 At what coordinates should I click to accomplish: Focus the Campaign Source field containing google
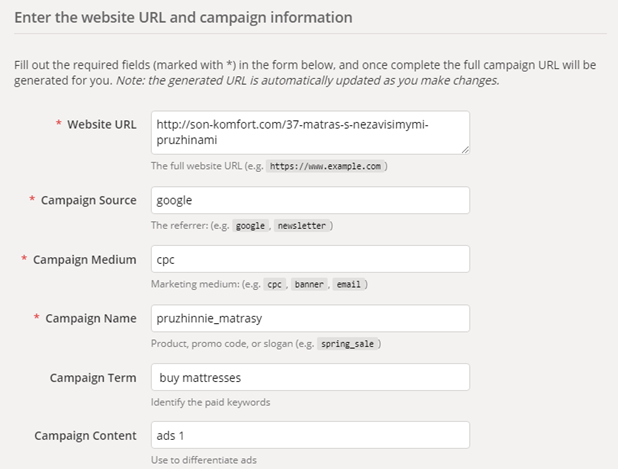[x=310, y=200]
